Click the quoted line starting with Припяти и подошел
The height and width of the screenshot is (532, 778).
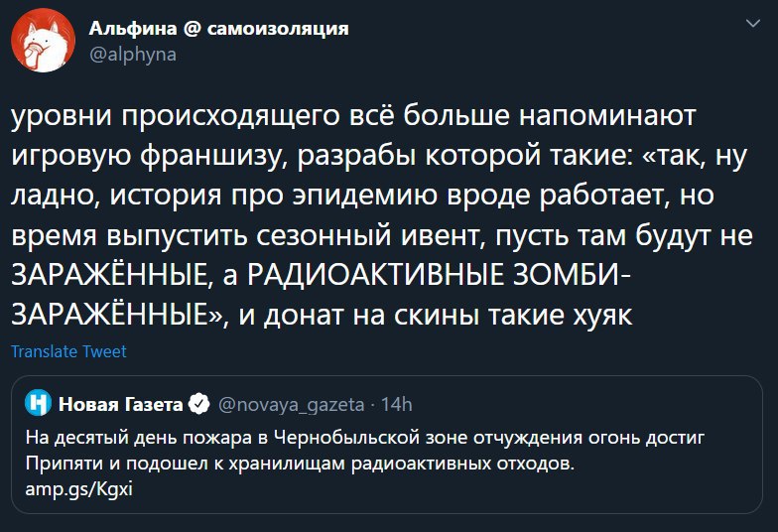click(x=300, y=464)
